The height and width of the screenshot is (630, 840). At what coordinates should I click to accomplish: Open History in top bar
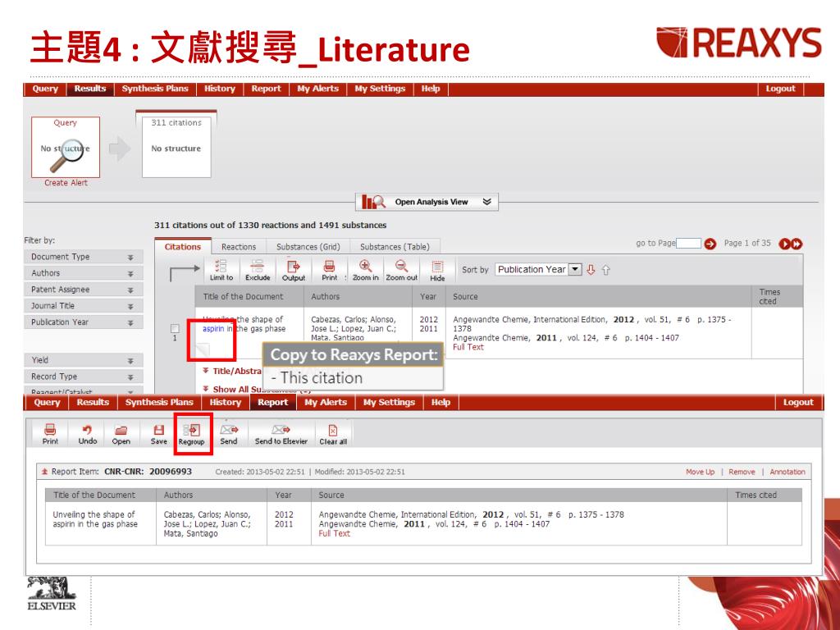(x=220, y=89)
